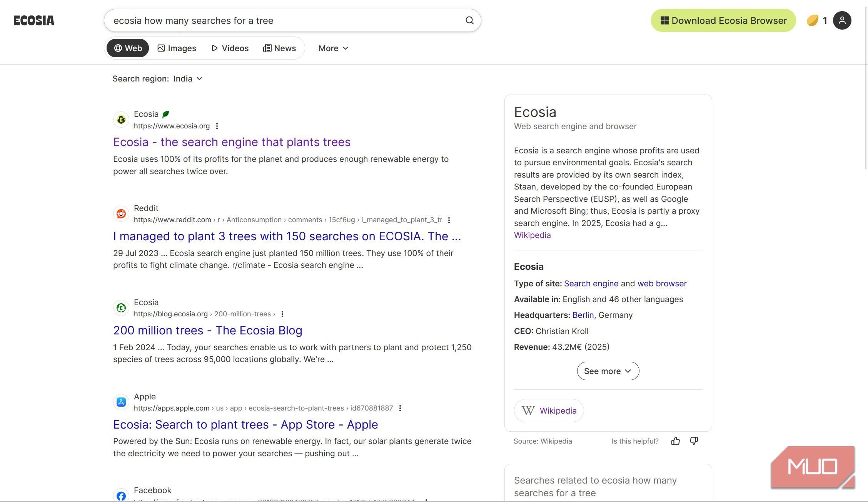Click the seed counter icon
The height and width of the screenshot is (502, 868).
[x=812, y=20]
